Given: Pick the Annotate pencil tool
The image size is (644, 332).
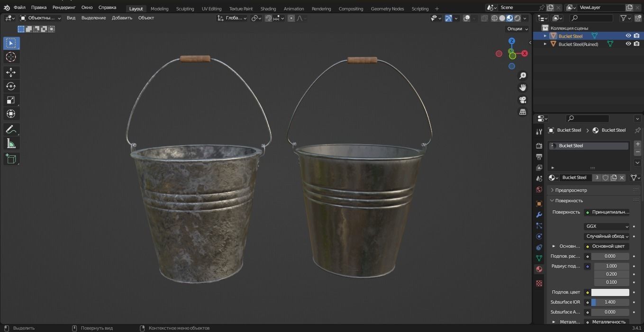Looking at the screenshot, I should 11,129.
